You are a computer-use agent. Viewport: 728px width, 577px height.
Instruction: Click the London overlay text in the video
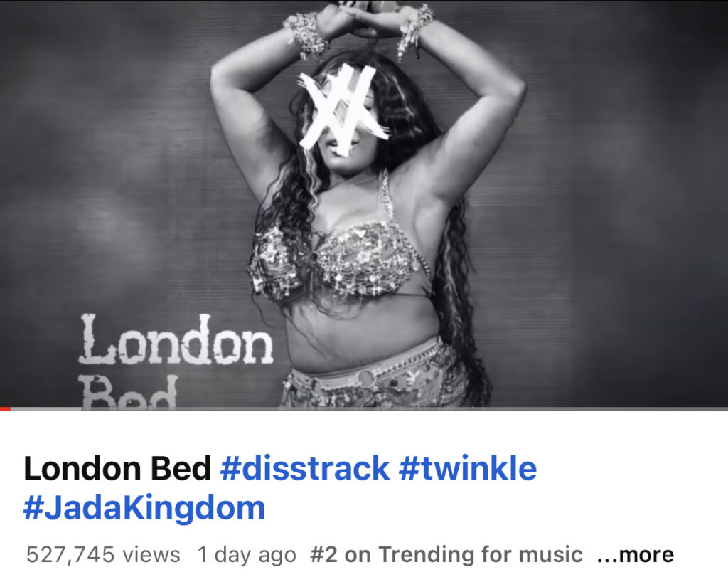tap(176, 339)
